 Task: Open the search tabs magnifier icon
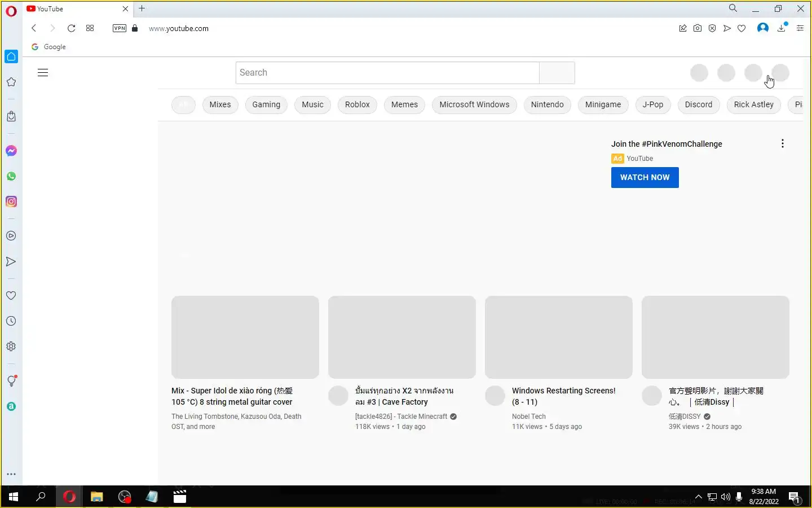point(733,8)
